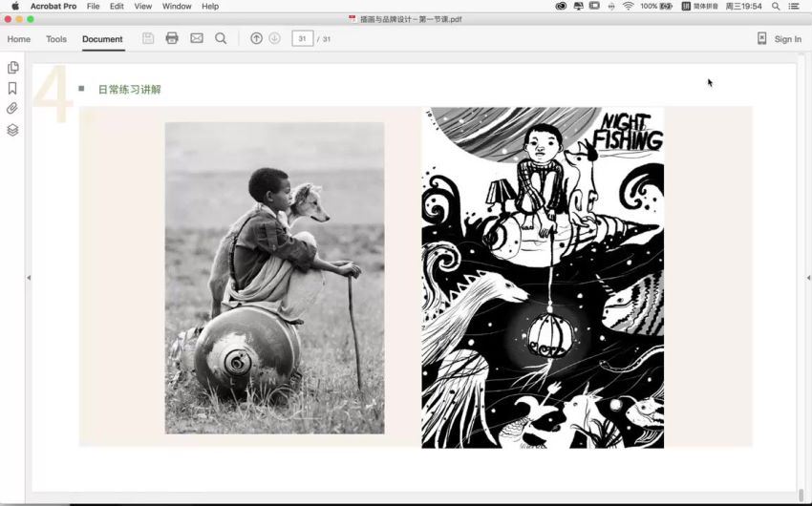Open the 简体拼音 input method menu
This screenshot has height=506, width=812.
699,7
